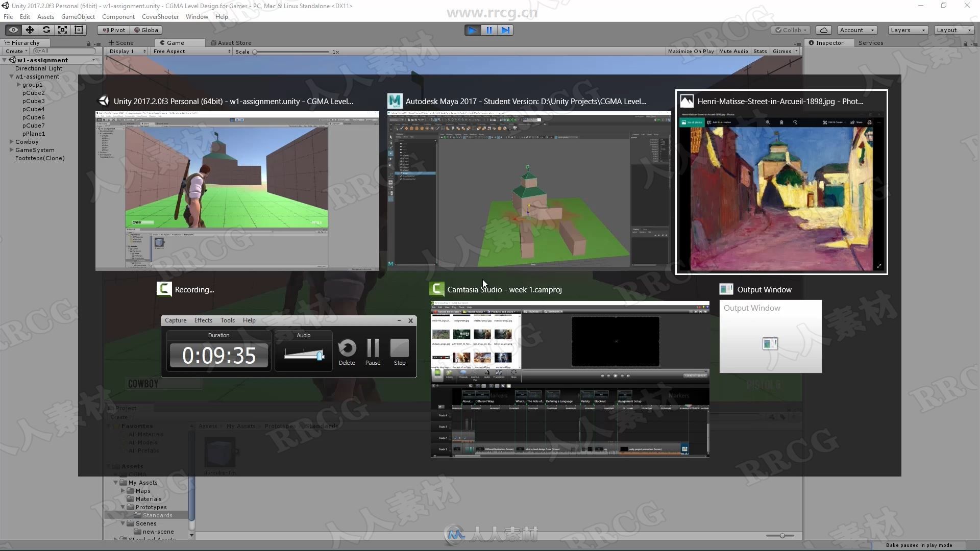Click the Hierarchy search field

(64, 51)
